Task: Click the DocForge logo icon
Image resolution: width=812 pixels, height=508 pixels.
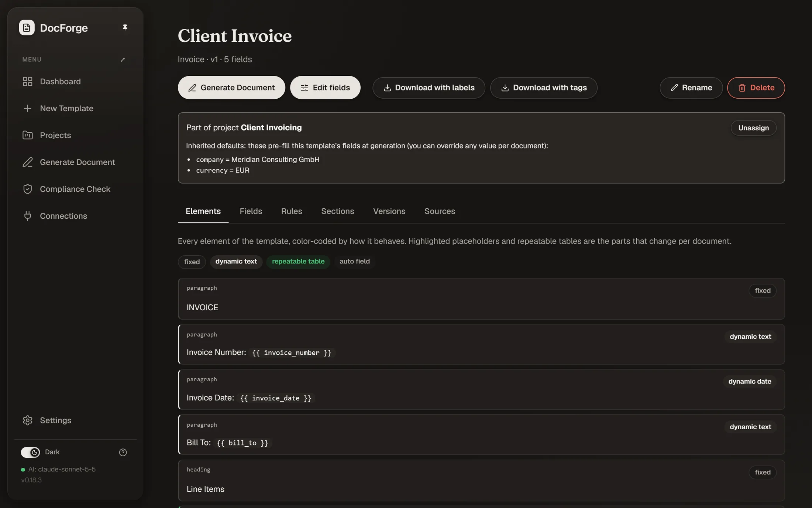Action: pyautogui.click(x=27, y=28)
